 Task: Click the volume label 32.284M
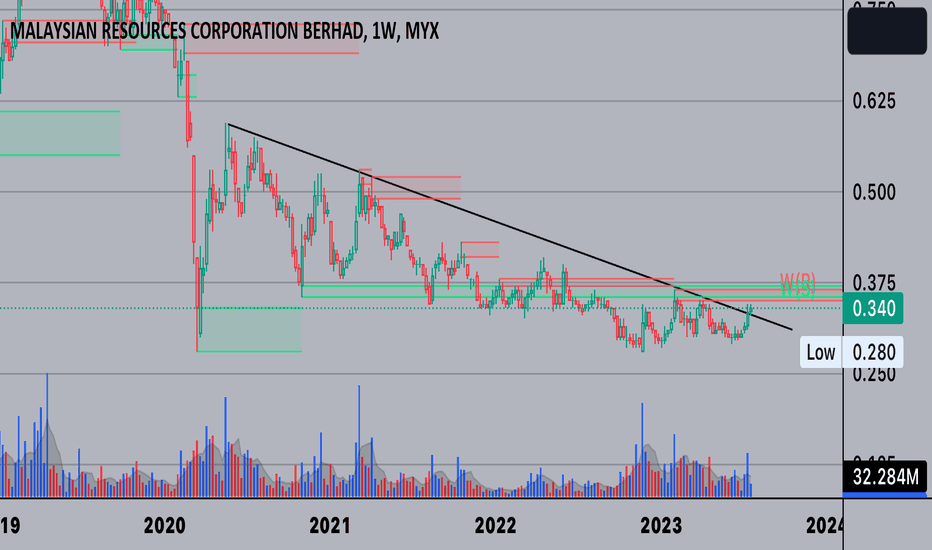coord(884,476)
